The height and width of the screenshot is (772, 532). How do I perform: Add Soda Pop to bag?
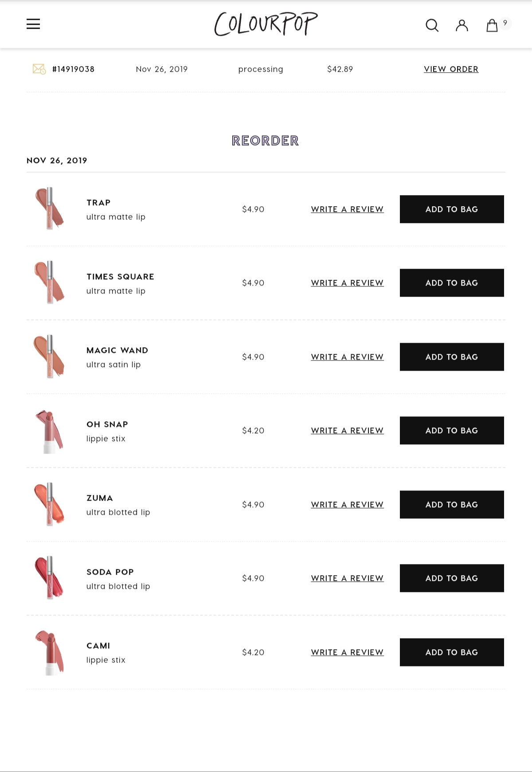click(x=452, y=578)
